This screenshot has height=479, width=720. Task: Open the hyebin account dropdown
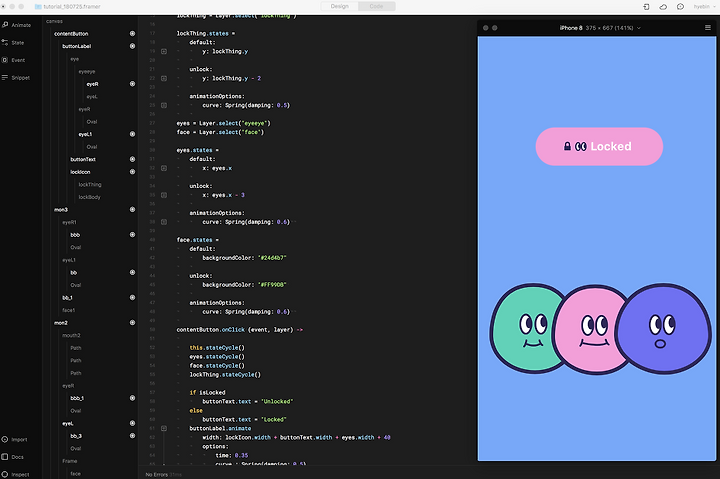point(704,6)
